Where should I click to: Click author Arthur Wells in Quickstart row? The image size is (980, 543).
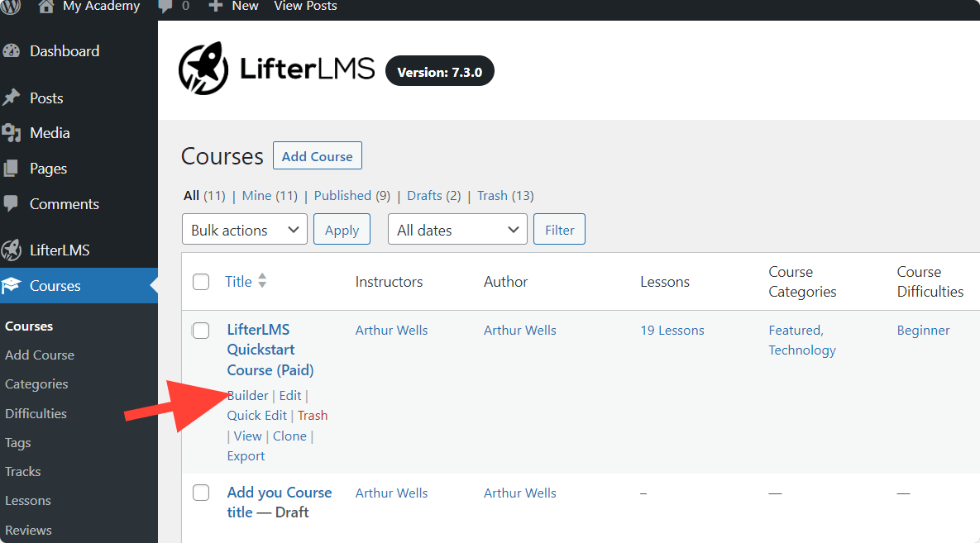[520, 331]
